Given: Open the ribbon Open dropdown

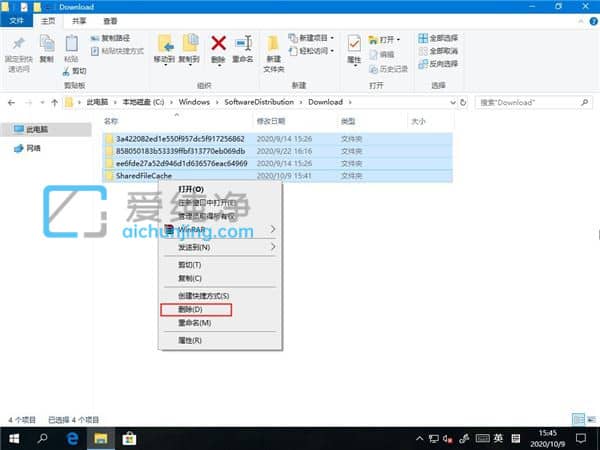Looking at the screenshot, I should click(x=384, y=39).
